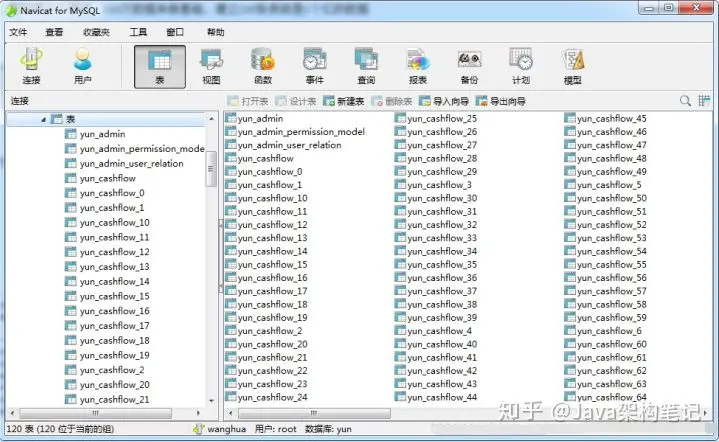Screen dimensions: 719x442
Task: Click the 设计表 design table button
Action: [296, 101]
